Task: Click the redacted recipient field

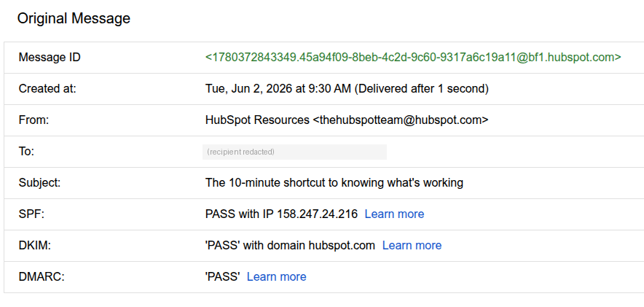Action: (x=294, y=152)
